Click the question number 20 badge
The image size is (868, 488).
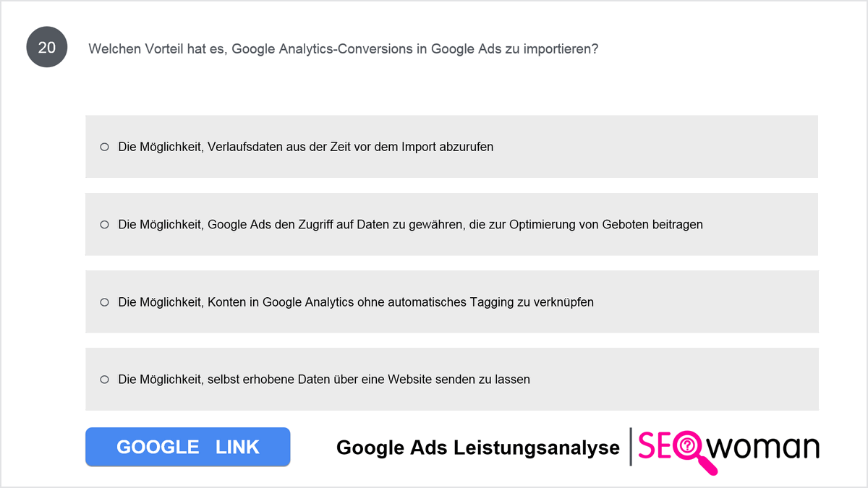[47, 48]
